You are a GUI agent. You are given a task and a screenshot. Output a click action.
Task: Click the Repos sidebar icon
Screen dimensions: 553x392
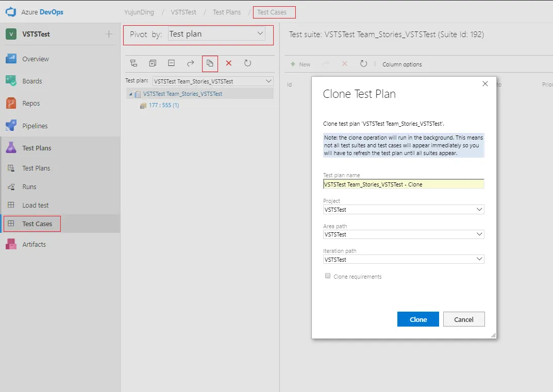(11, 104)
